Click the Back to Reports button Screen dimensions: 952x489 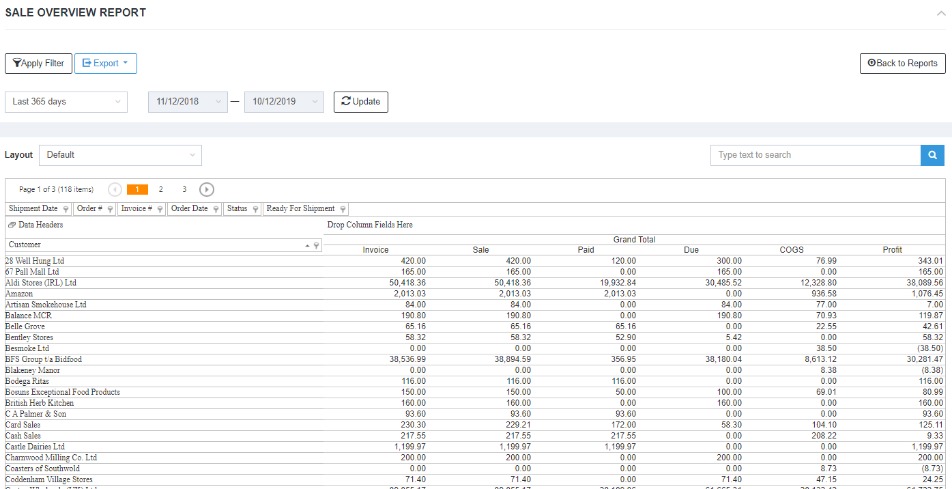(902, 63)
